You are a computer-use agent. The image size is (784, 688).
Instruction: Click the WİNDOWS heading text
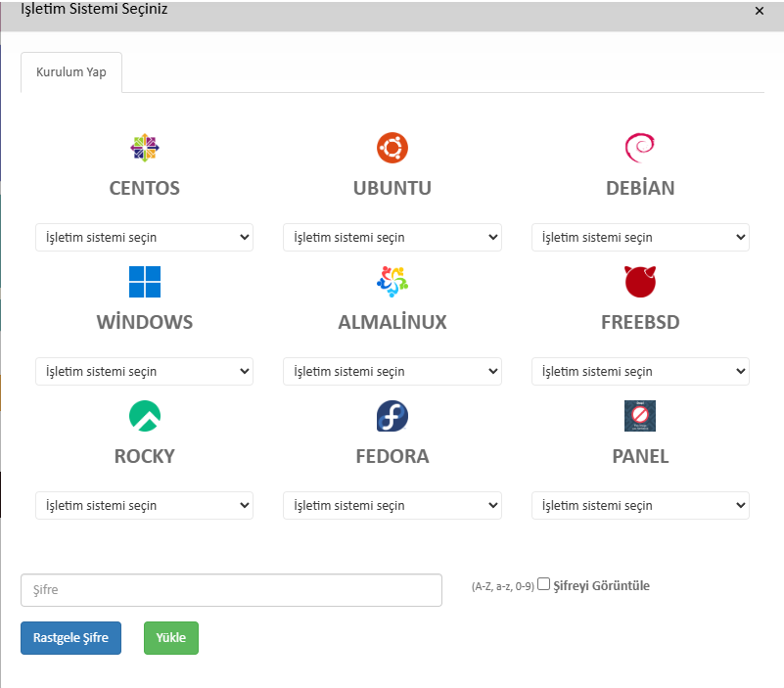click(145, 322)
